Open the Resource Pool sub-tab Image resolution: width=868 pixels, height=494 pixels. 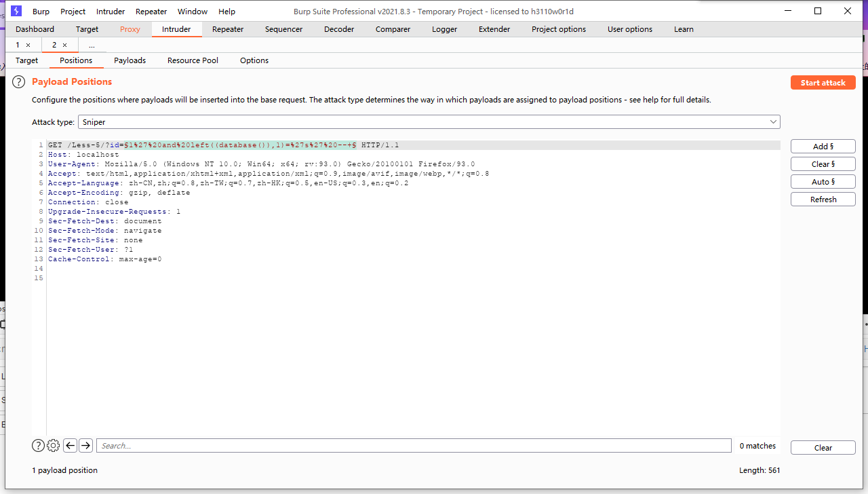pos(193,60)
